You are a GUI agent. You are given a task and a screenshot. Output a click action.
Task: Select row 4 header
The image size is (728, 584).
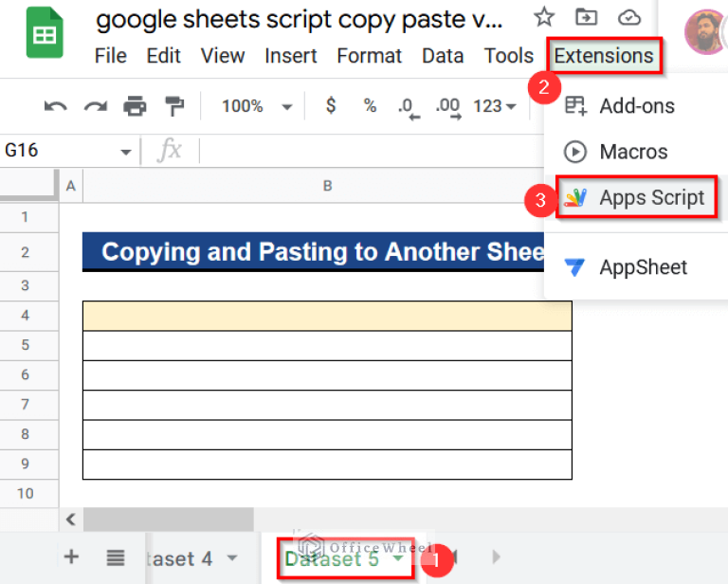coord(25,316)
